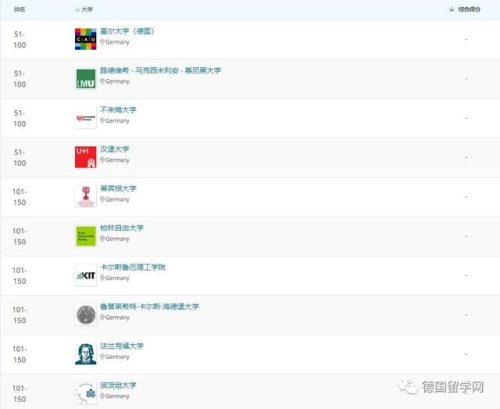
Task: Click rank 101-150 in the 波茨坦大学 row
Action: [x=20, y=393]
